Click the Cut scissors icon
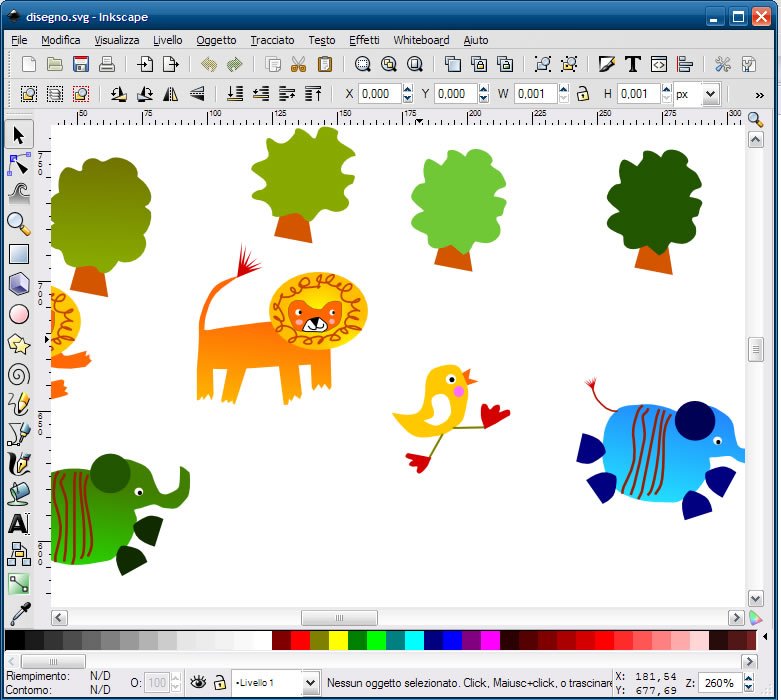 tap(298, 64)
